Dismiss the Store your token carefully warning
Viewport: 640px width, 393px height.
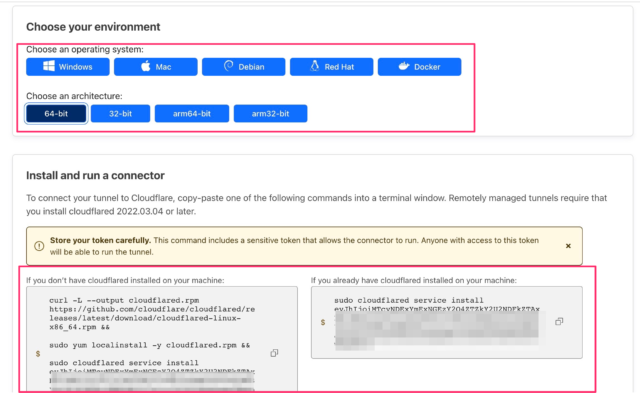(568, 246)
